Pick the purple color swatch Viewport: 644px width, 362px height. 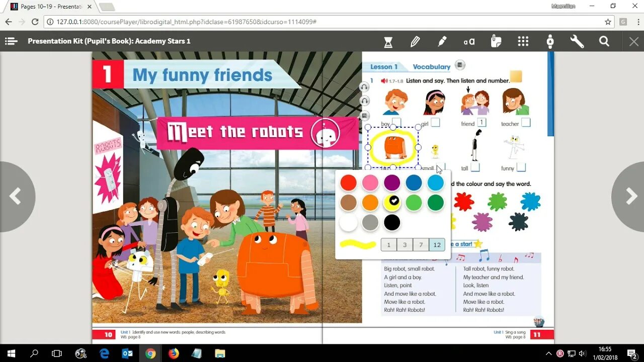coord(392,183)
